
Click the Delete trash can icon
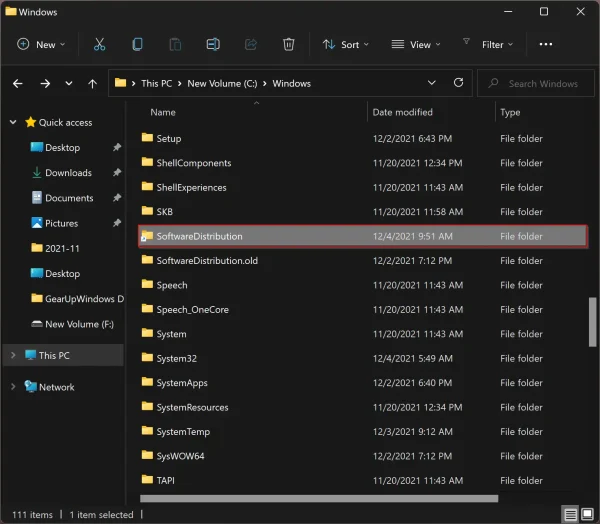pyautogui.click(x=289, y=44)
